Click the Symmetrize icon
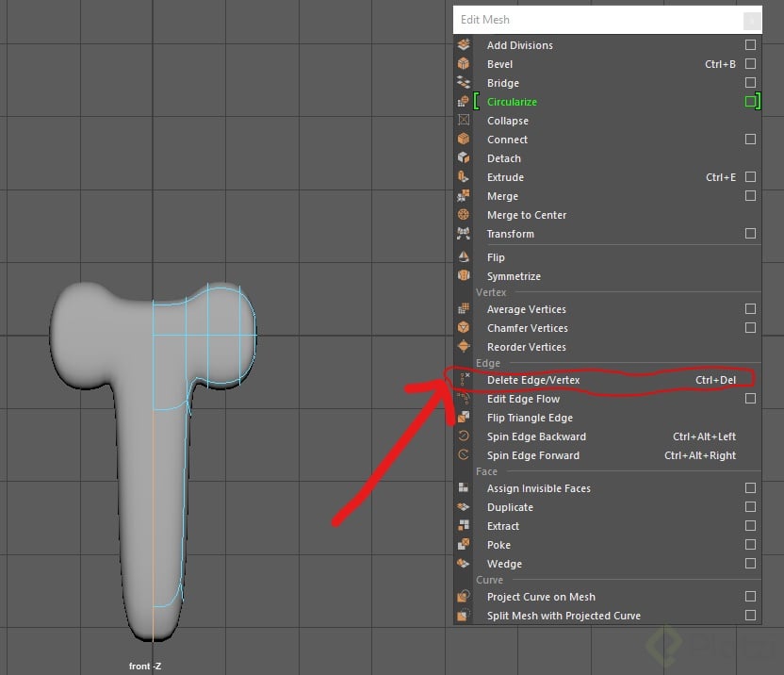Screen dimensions: 784x675 click(464, 275)
